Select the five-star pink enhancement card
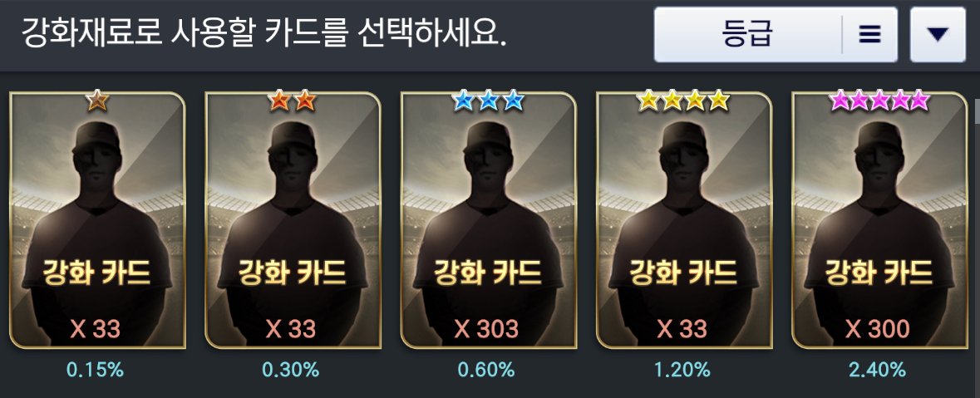Viewport: 980px width, 398px height. pyautogui.click(x=879, y=220)
